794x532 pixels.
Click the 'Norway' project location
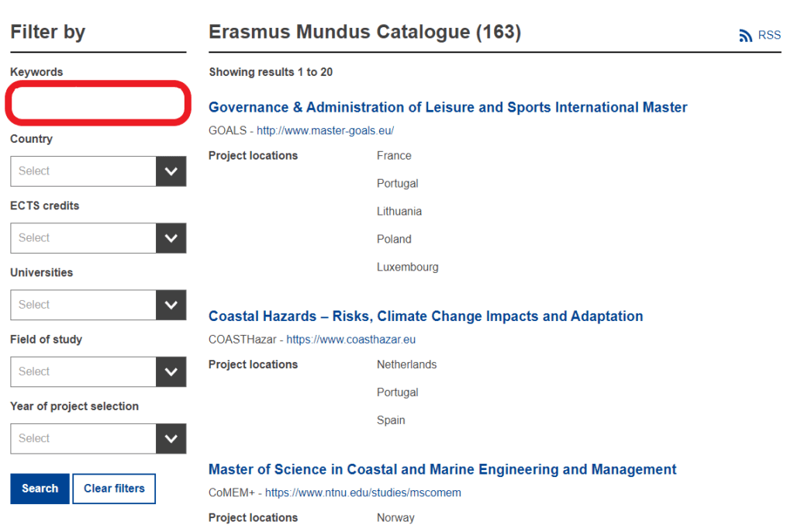point(395,518)
